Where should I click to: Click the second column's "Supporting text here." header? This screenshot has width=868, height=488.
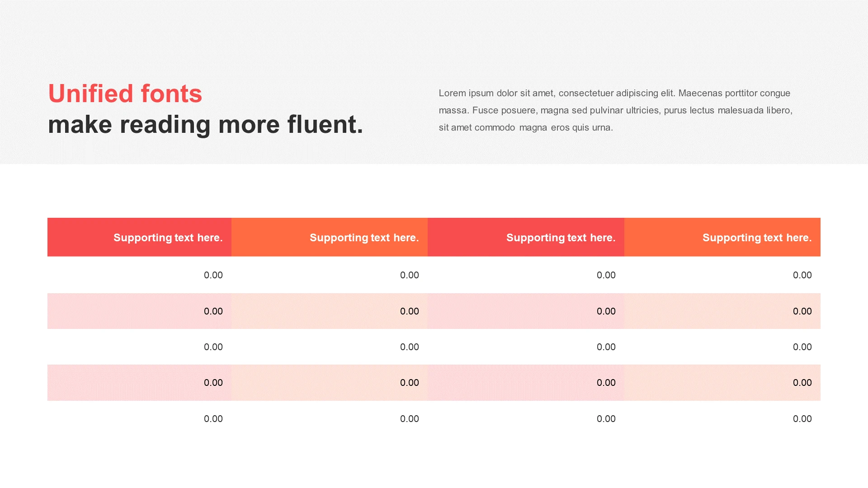tap(364, 238)
